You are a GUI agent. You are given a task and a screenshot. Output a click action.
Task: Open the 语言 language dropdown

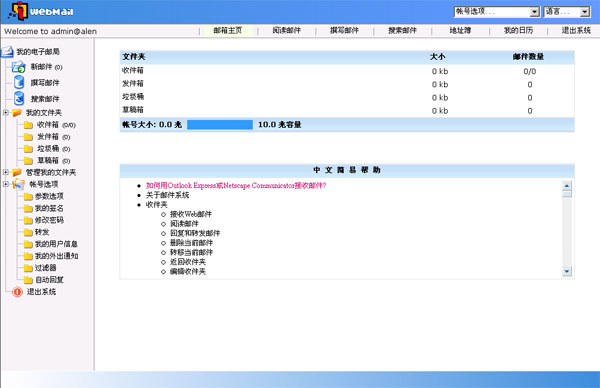566,12
